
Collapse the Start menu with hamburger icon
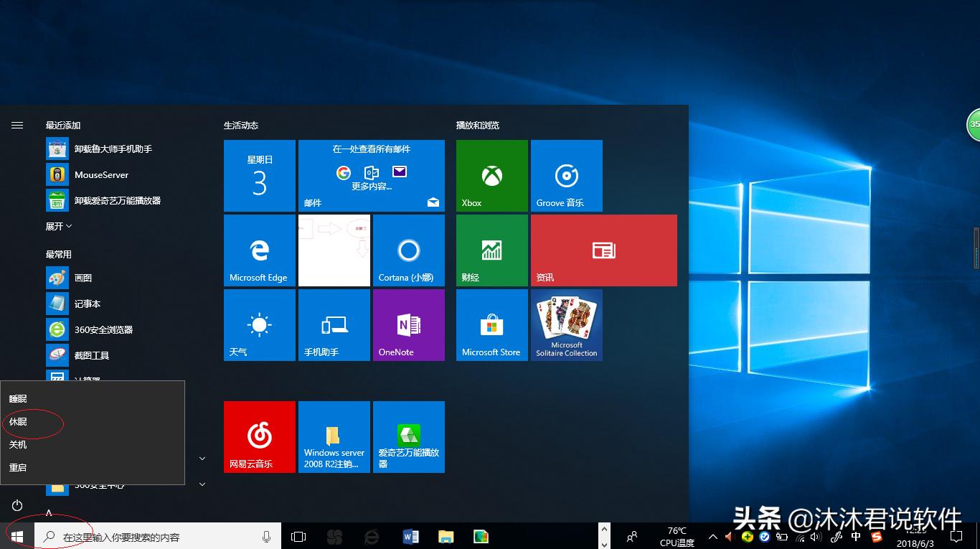17,124
